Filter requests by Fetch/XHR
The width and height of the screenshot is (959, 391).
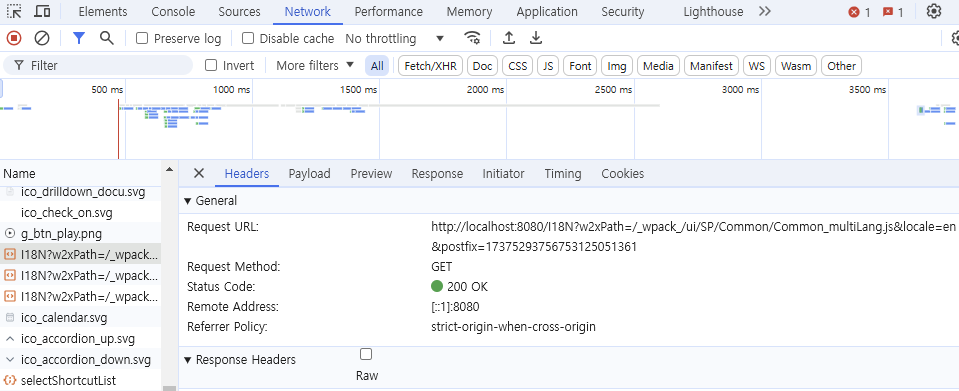click(x=431, y=65)
